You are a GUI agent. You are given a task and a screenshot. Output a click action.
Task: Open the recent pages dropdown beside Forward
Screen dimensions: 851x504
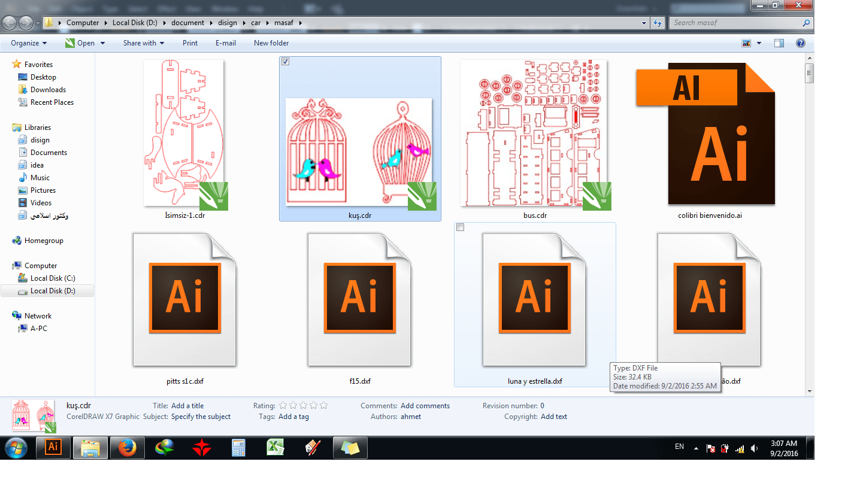pyautogui.click(x=38, y=23)
